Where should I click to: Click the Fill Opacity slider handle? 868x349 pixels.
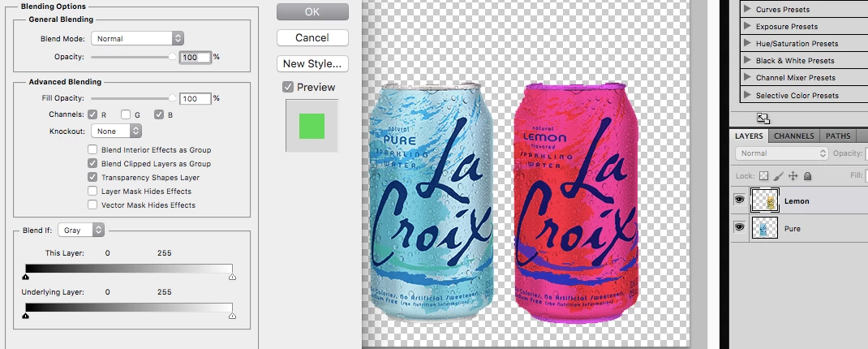(x=173, y=98)
